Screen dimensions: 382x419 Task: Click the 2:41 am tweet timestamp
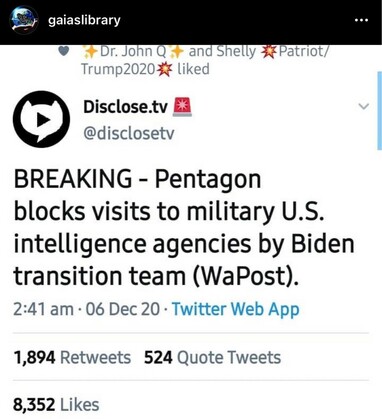point(43,309)
